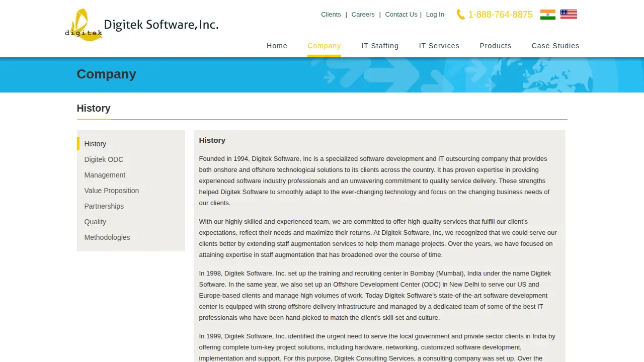
Task: Click the bold History heading in content panel
Action: click(212, 140)
